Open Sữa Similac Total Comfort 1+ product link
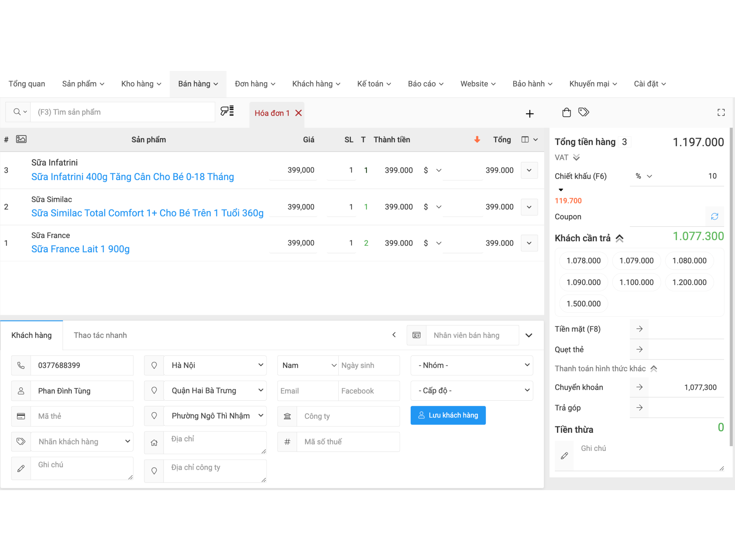Screen dimensions: 735x560 (147, 213)
